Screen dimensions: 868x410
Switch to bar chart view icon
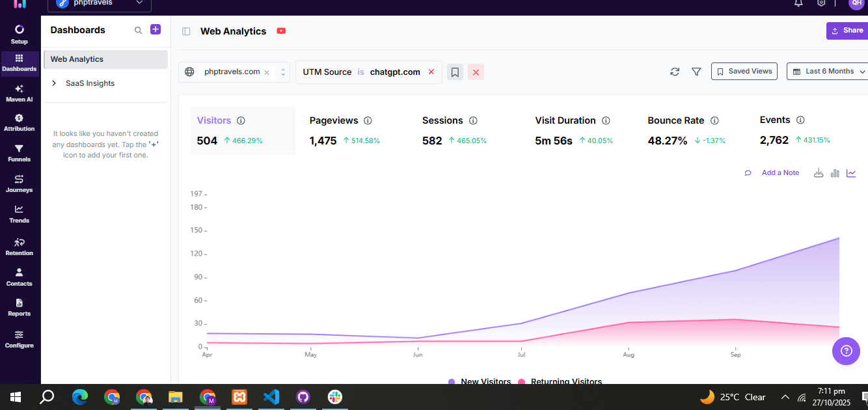(x=835, y=173)
